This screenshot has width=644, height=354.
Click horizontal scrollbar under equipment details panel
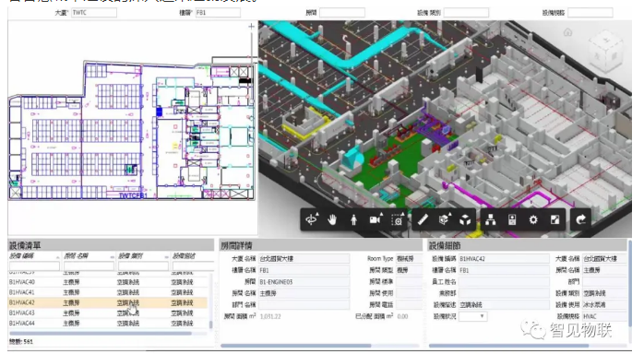508,346
